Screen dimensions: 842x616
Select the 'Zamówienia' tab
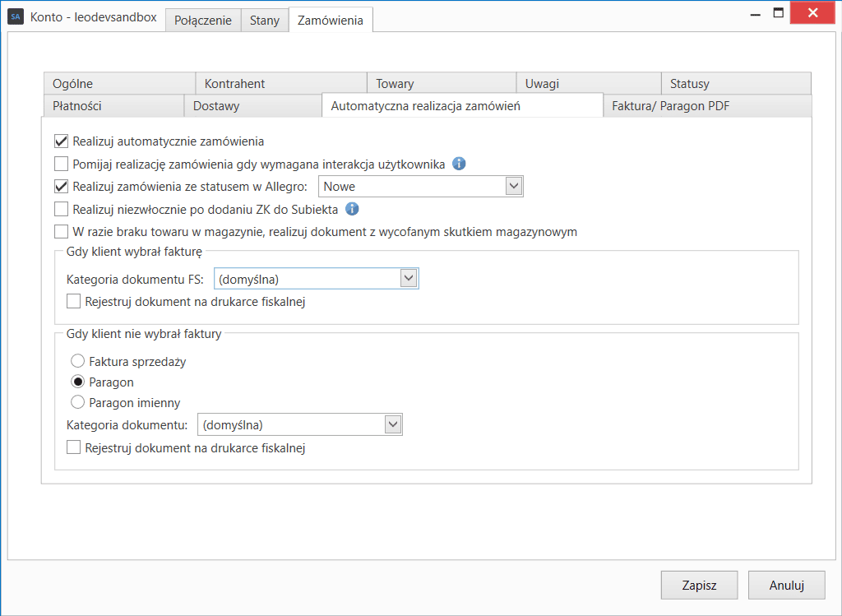pyautogui.click(x=331, y=20)
